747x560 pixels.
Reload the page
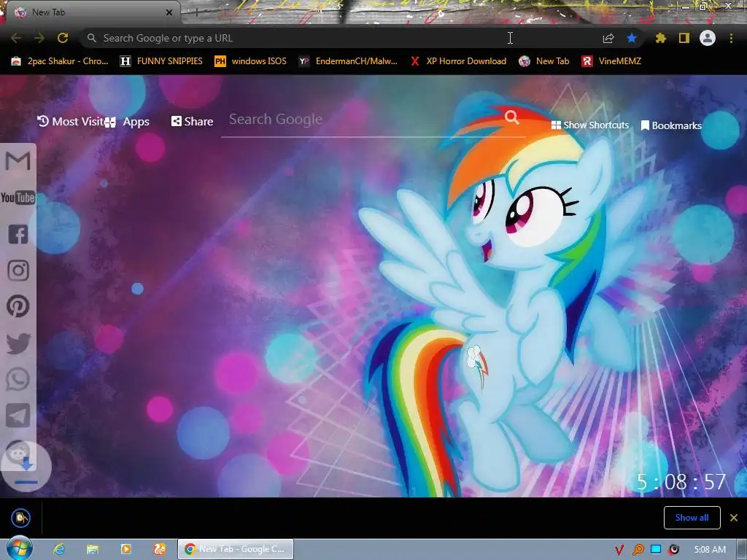[63, 38]
